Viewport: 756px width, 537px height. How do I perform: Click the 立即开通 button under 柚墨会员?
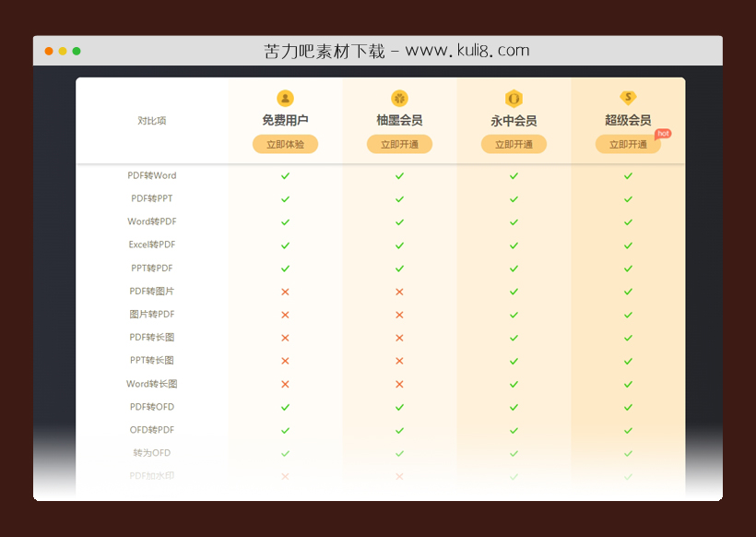pos(399,144)
